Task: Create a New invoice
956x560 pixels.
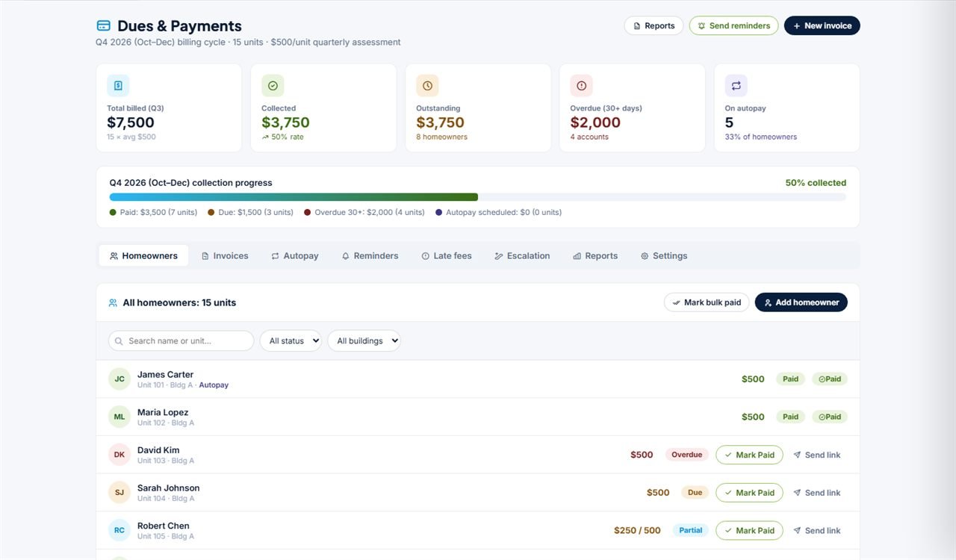Action: pos(822,26)
